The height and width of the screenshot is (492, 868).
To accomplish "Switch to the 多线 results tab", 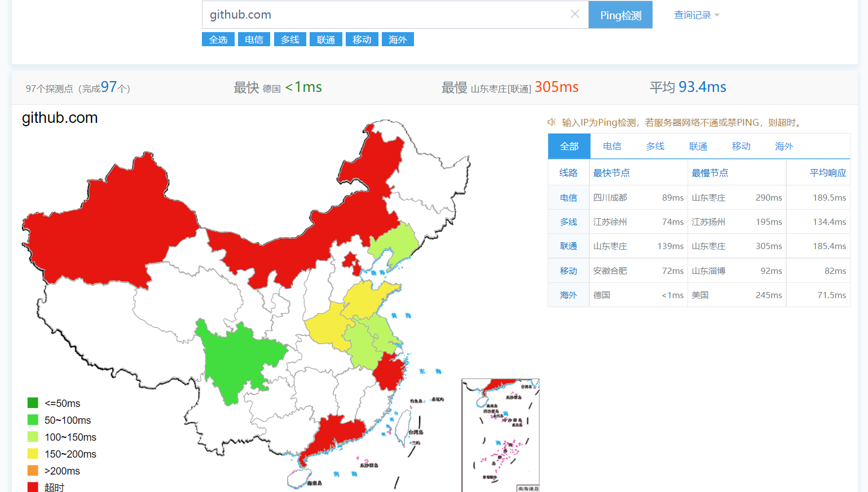I will (655, 147).
